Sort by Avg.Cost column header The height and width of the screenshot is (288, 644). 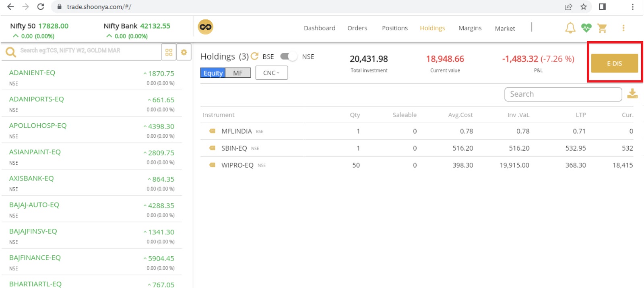click(460, 115)
